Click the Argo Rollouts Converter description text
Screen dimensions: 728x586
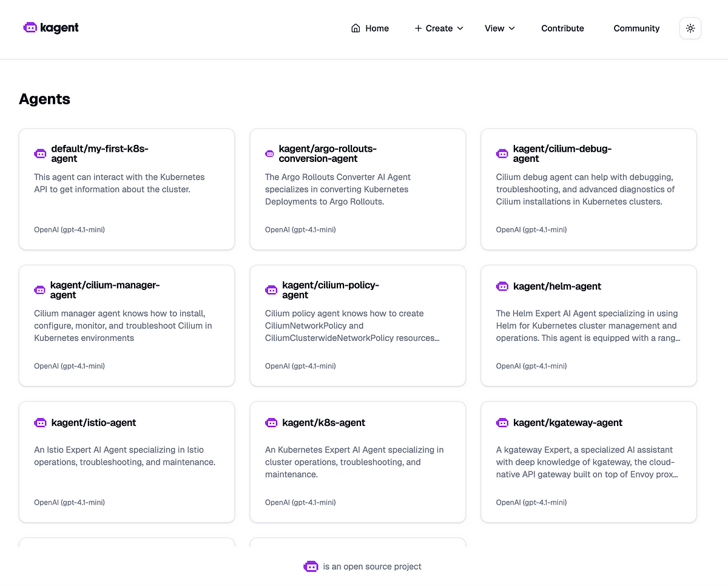tap(338, 189)
